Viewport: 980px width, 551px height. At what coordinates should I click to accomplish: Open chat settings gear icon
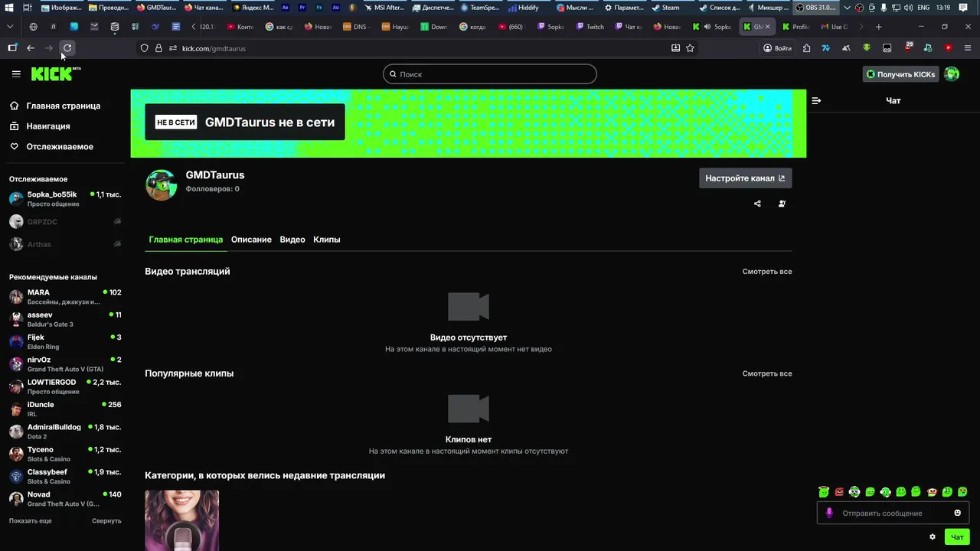coord(933,537)
